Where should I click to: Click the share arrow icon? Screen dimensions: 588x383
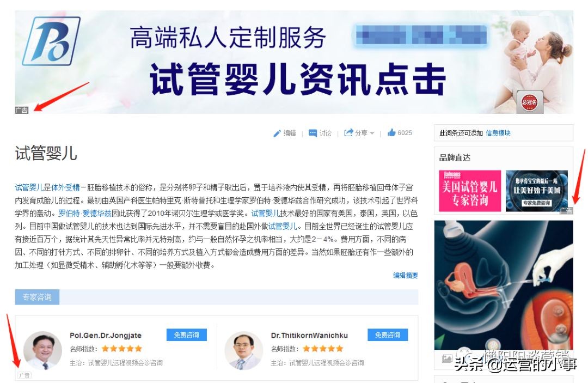348,132
